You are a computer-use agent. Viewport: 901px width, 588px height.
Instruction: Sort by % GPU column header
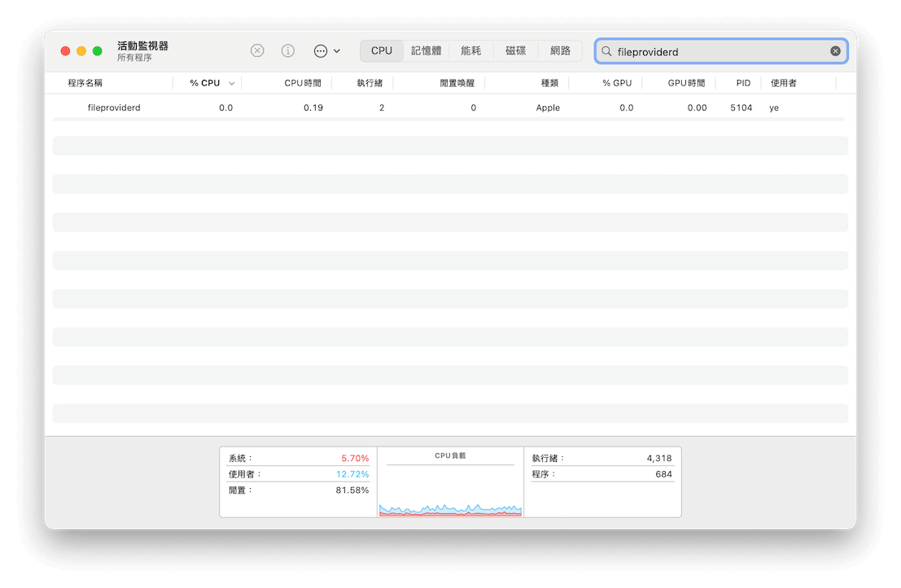point(617,83)
